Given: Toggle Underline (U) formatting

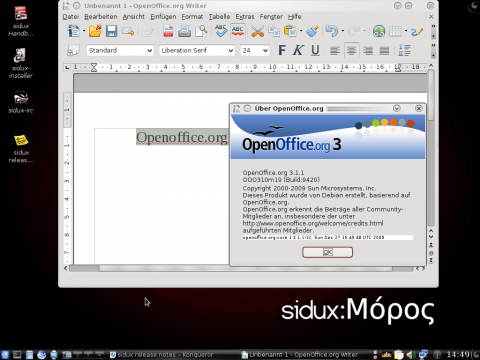Looking at the screenshot, I should pos(315,50).
